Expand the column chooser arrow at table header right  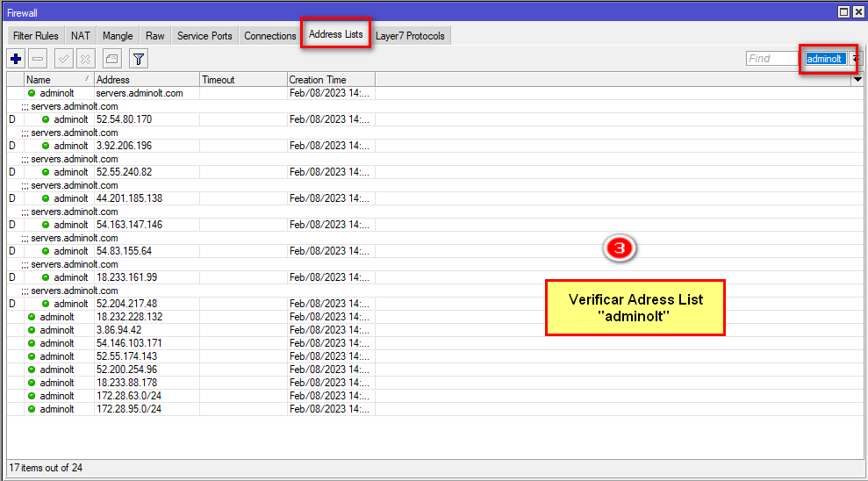click(x=857, y=80)
